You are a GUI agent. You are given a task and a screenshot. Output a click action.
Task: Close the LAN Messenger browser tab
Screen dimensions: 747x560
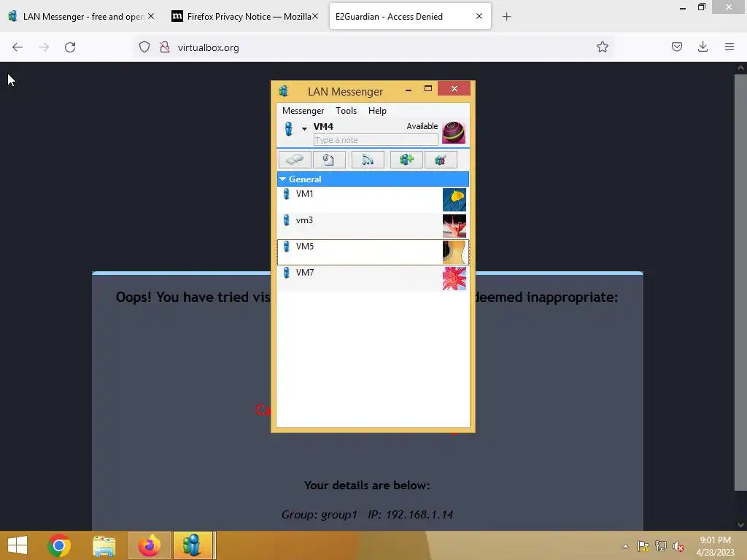(151, 16)
